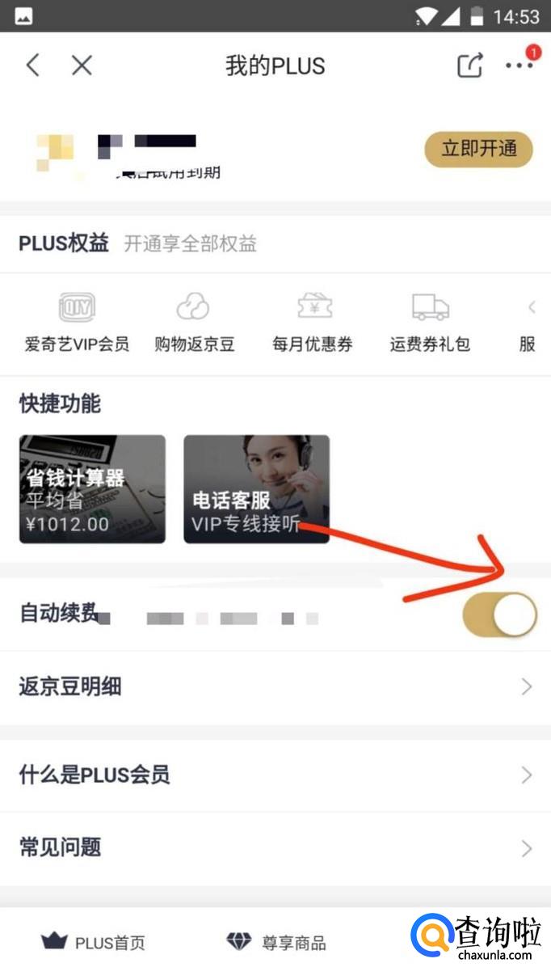Open 电话客服 VIP hotline card

coord(256,489)
